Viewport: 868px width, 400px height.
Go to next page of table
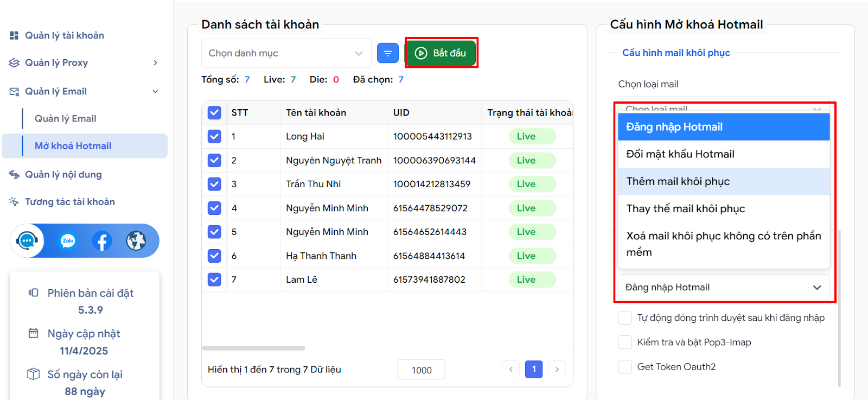tap(557, 370)
